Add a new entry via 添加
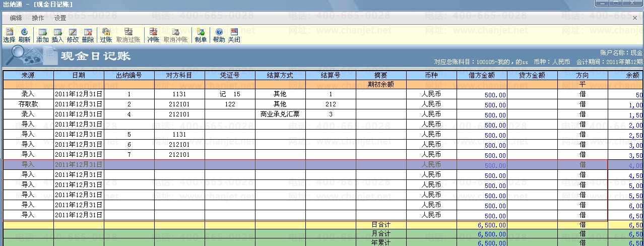644x246 pixels. coord(43,35)
